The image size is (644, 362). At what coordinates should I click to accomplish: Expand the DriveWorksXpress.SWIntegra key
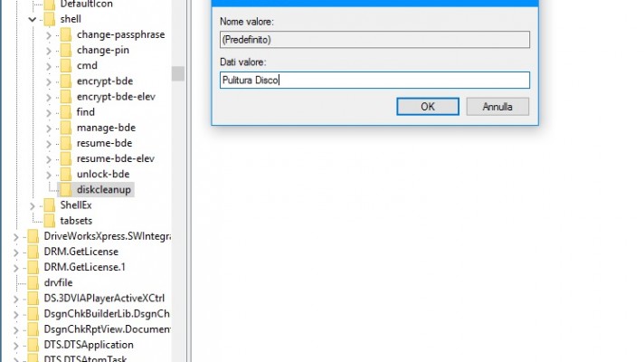16,237
